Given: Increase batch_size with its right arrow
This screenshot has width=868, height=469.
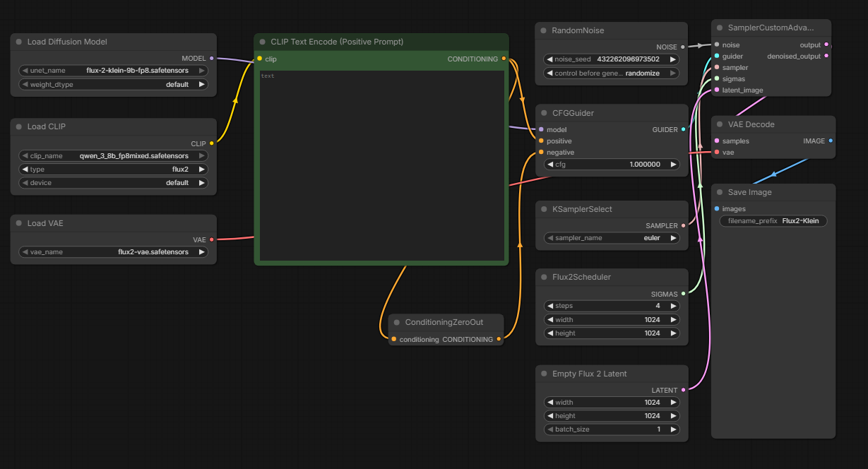Looking at the screenshot, I should tap(673, 429).
